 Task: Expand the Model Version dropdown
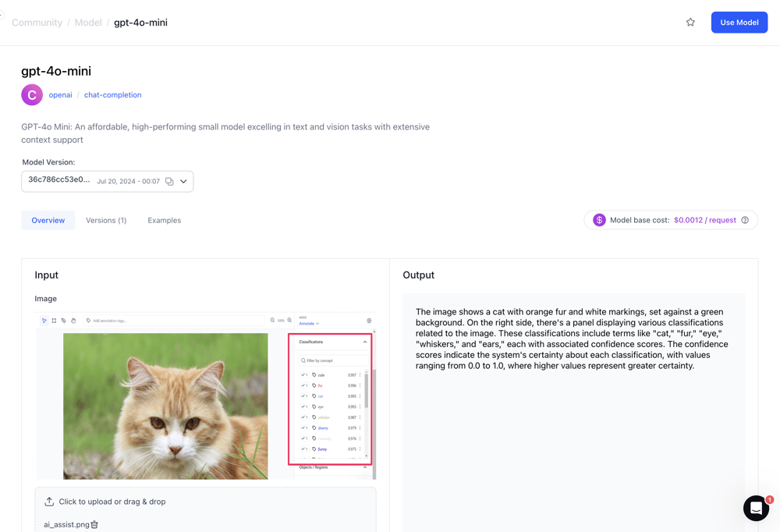point(184,182)
